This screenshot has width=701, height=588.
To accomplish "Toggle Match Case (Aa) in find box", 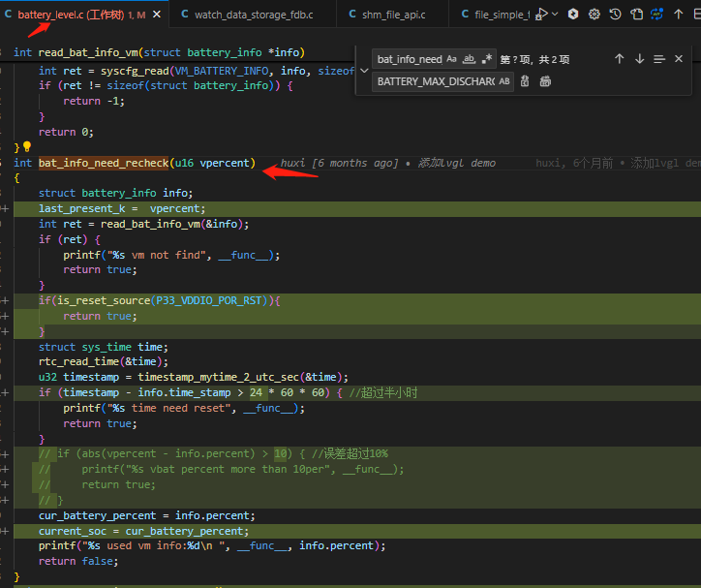I will [x=451, y=59].
